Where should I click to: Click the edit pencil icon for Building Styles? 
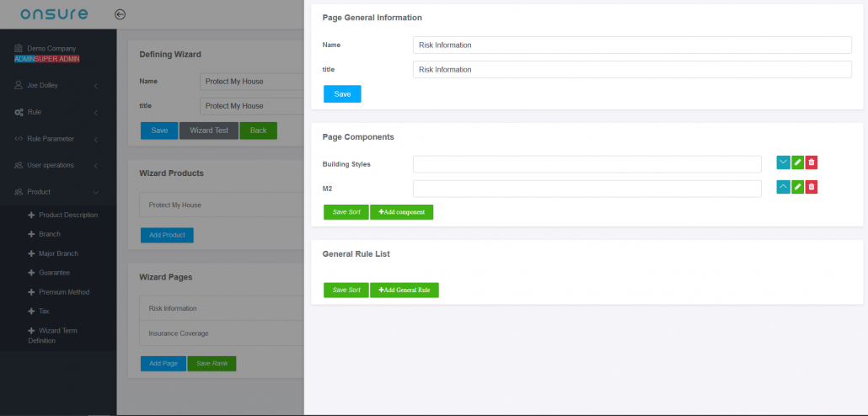797,163
